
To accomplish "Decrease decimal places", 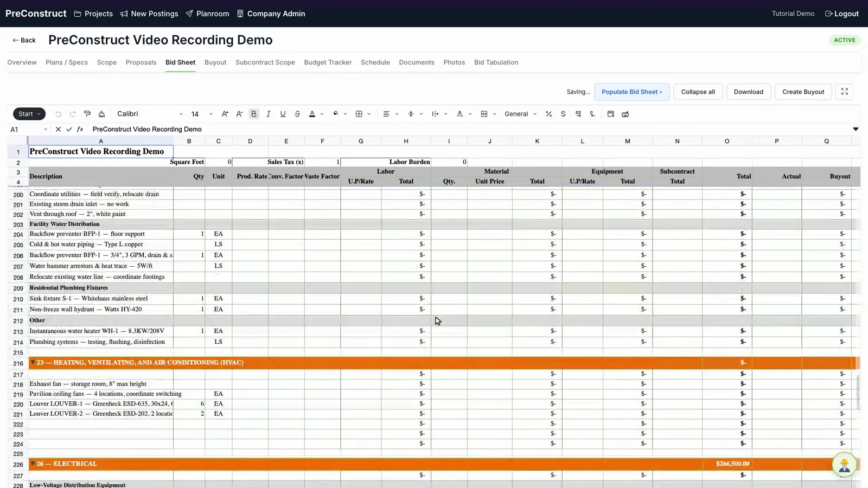I will pyautogui.click(x=592, y=114).
